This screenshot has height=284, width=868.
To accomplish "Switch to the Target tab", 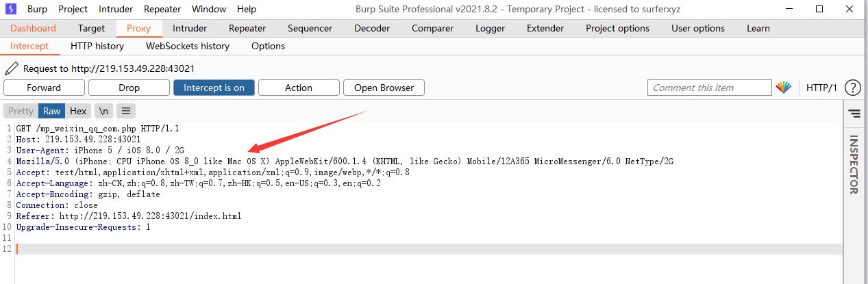I will click(91, 28).
